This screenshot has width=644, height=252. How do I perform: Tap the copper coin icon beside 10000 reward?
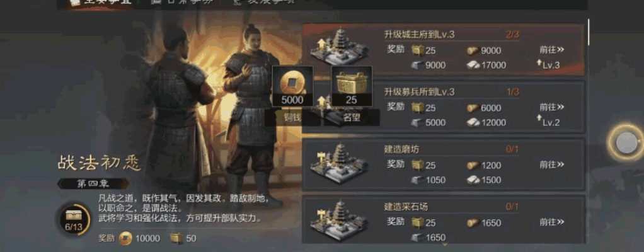tap(125, 238)
